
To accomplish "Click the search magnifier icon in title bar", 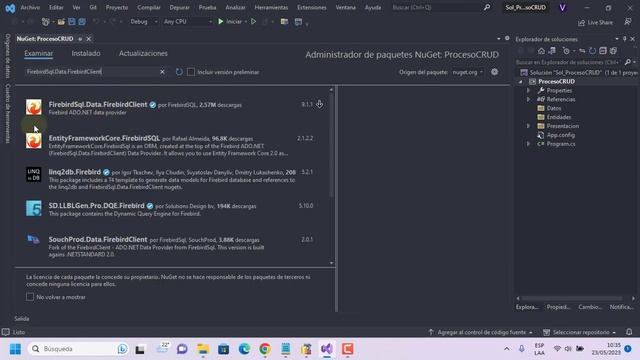I will [x=487, y=7].
